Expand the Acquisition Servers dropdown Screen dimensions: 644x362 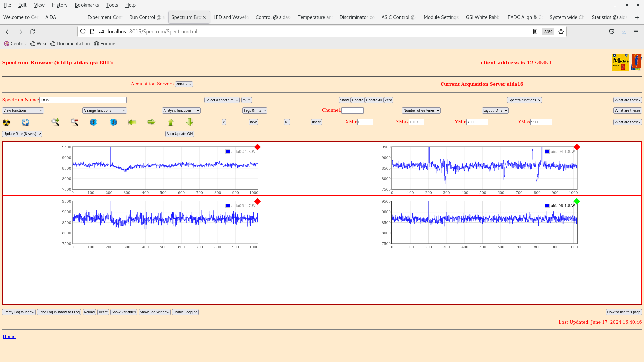point(183,84)
